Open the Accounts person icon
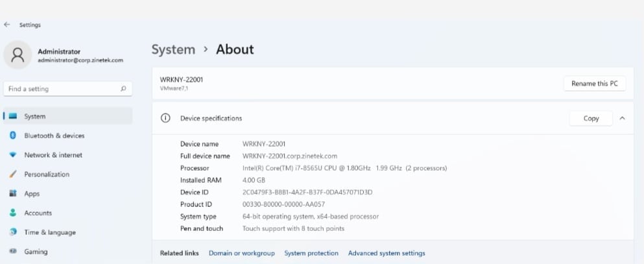Image resolution: width=644 pixels, height=264 pixels. point(13,213)
